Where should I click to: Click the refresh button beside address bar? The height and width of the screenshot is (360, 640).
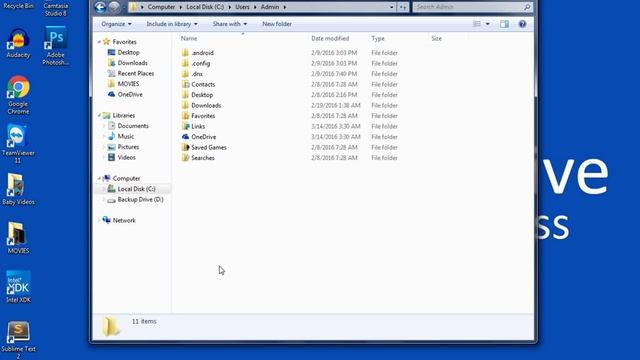[403, 7]
